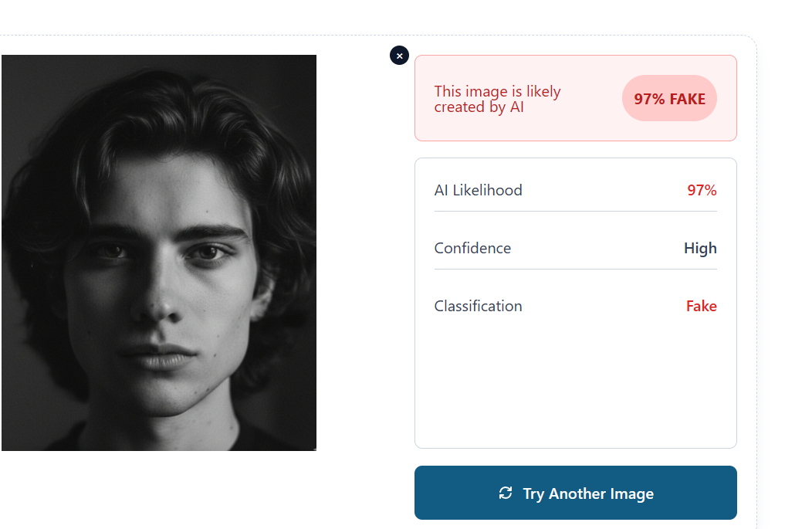The height and width of the screenshot is (529, 812).
Task: Click the 97% FAKE badge
Action: tap(669, 99)
